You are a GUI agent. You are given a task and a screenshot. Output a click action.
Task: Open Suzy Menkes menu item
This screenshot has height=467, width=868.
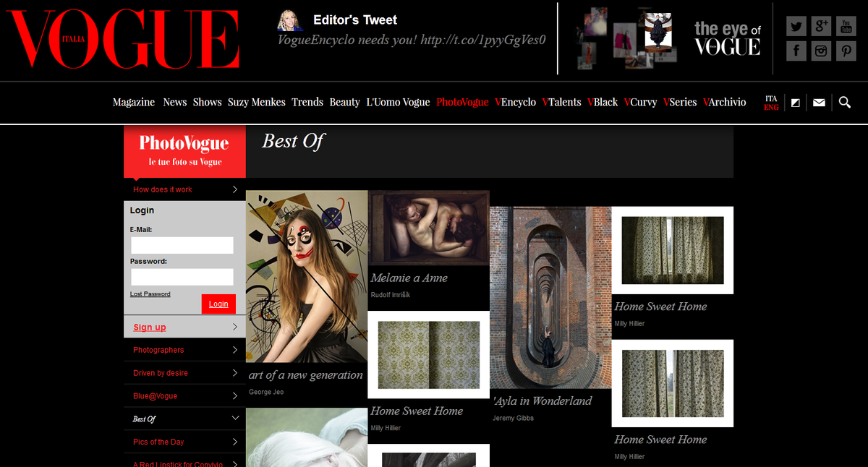[x=257, y=103]
